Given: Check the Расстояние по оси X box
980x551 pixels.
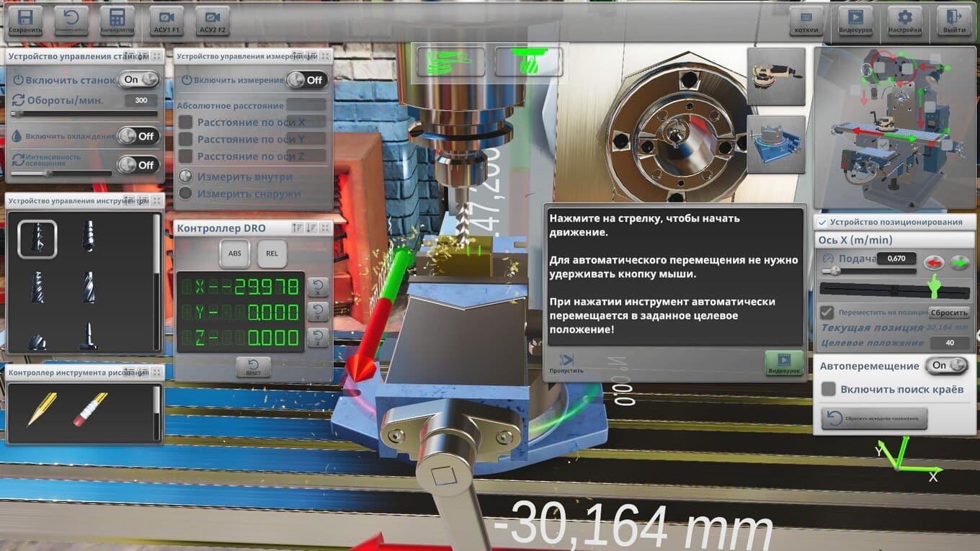Looking at the screenshot, I should coord(185,122).
